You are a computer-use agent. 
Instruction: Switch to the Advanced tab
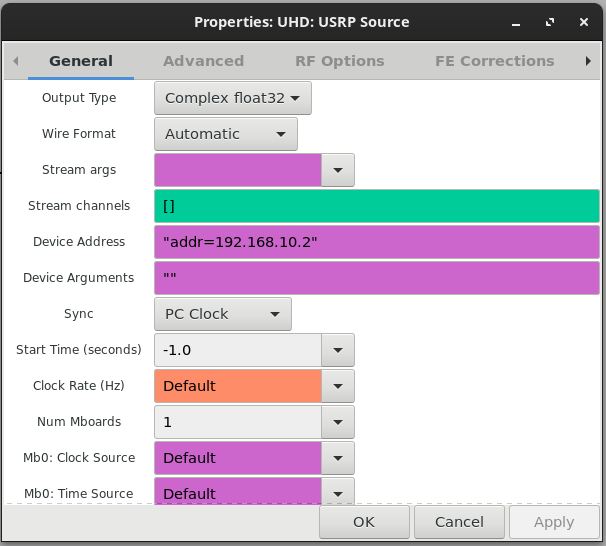point(203,61)
